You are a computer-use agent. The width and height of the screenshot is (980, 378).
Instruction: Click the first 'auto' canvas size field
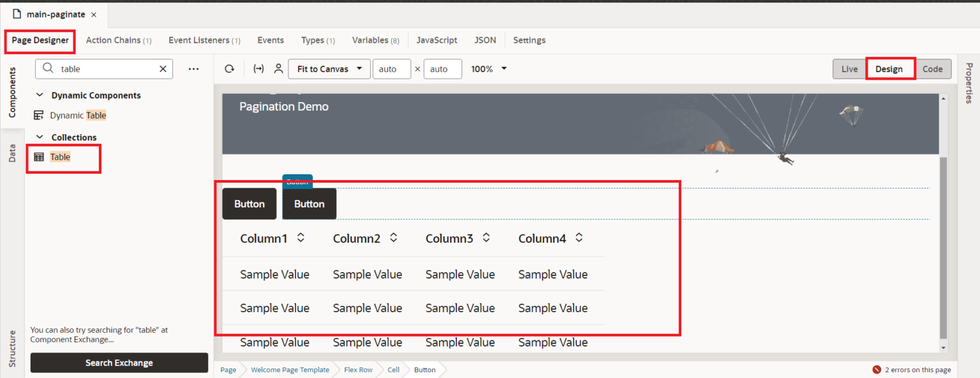tap(392, 68)
